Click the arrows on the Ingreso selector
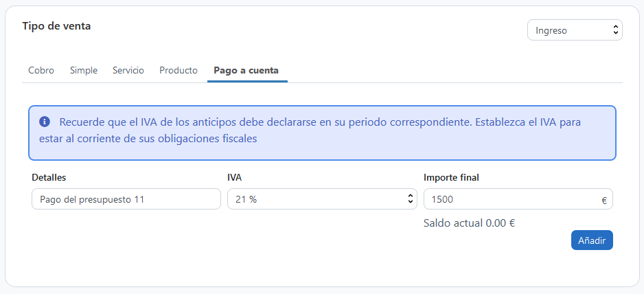 pyautogui.click(x=615, y=30)
